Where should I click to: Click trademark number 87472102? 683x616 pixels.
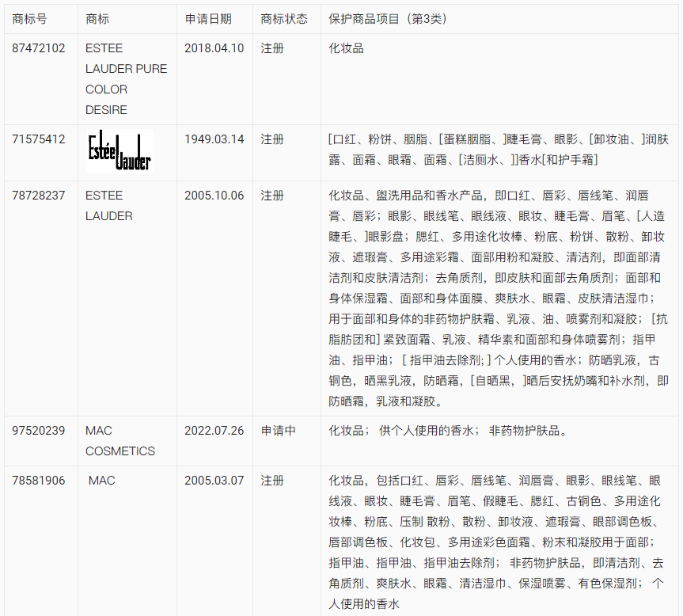[38, 48]
